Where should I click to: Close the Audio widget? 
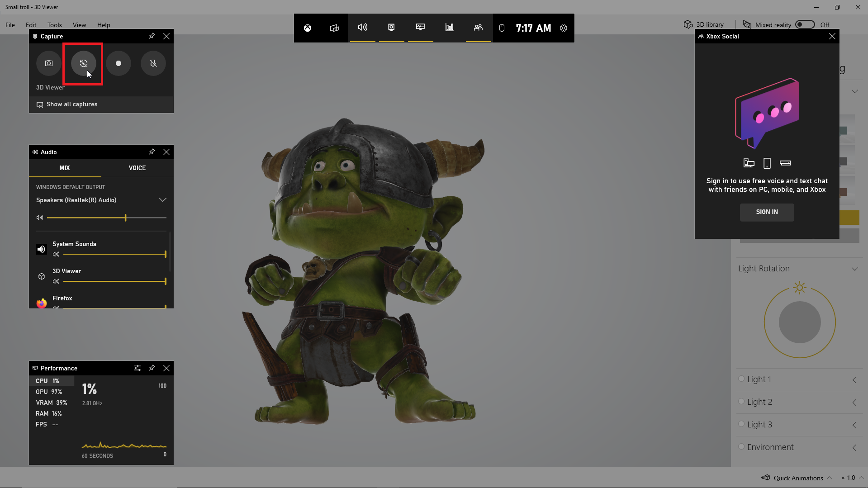coord(166,152)
